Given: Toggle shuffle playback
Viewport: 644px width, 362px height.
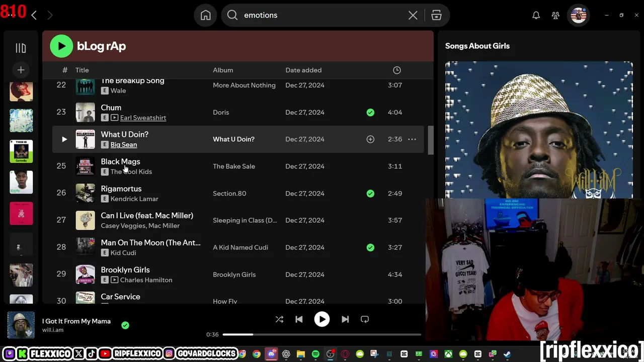Looking at the screenshot, I should click(x=279, y=319).
